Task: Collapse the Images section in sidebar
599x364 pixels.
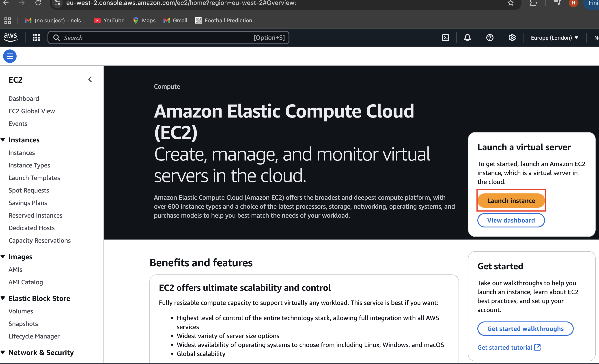Action: (x=3, y=257)
